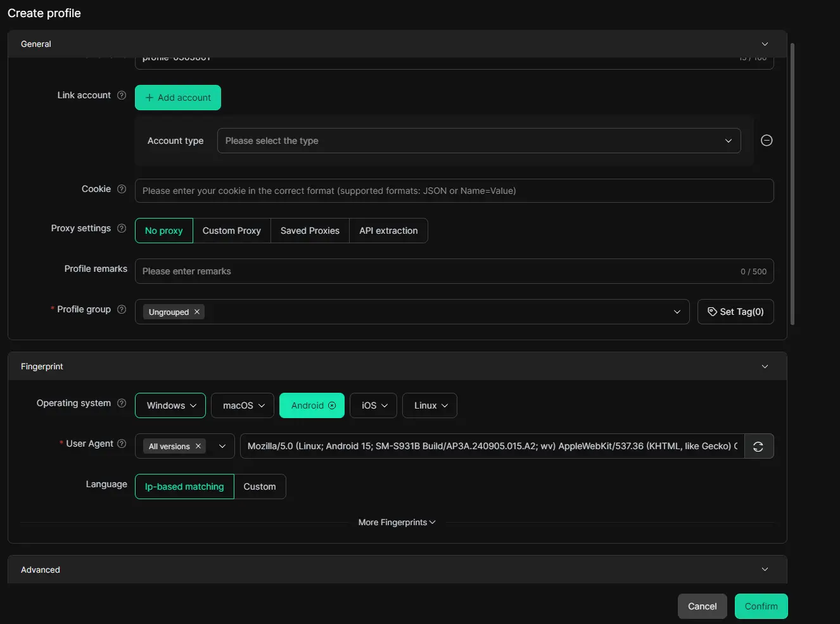Select API extraction proxy option
The image size is (840, 624).
click(388, 231)
